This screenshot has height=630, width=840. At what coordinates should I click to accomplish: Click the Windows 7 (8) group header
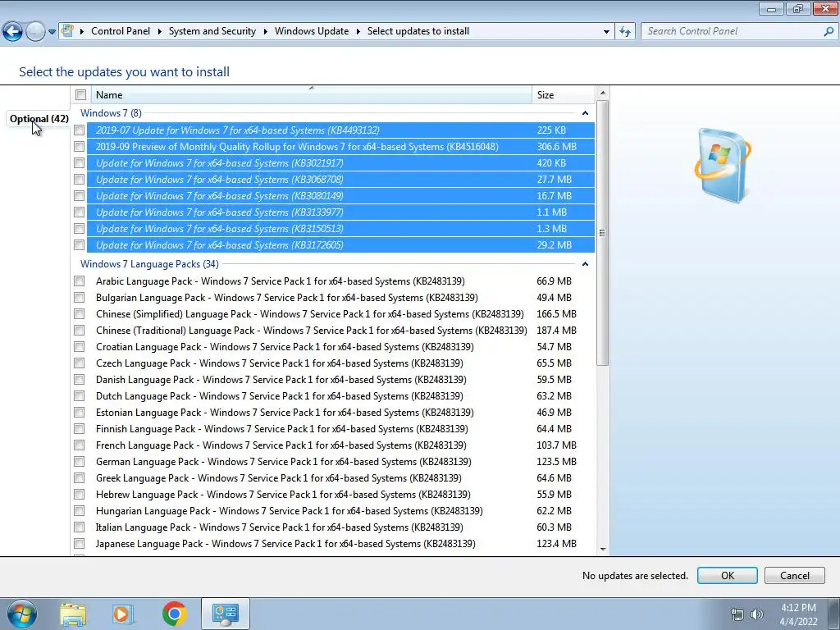tap(111, 113)
